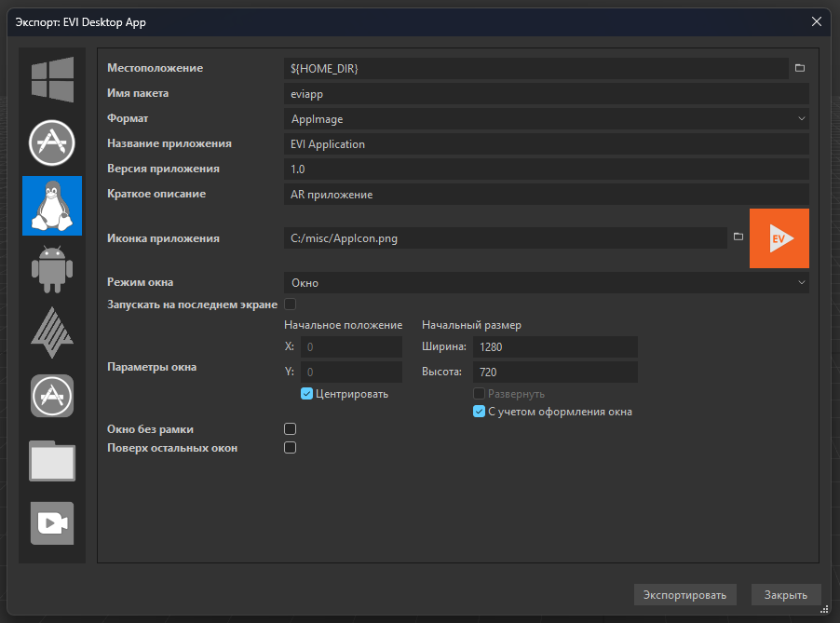Click the orange EV app icon preview
This screenshot has width=840, height=623.
click(779, 238)
